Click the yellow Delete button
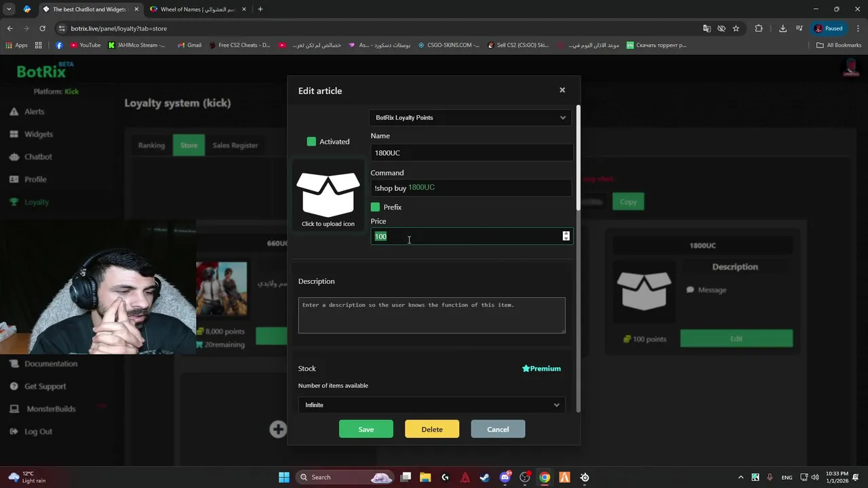Image resolution: width=868 pixels, height=488 pixels. [x=432, y=429]
